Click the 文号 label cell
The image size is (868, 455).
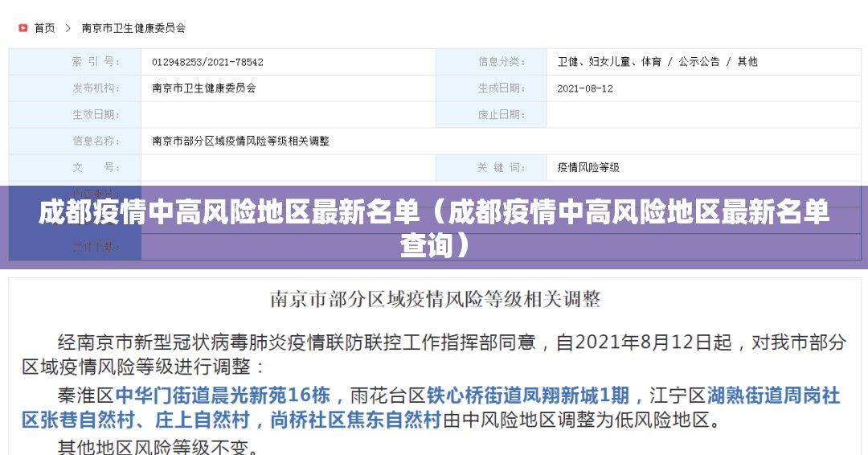tap(75, 167)
